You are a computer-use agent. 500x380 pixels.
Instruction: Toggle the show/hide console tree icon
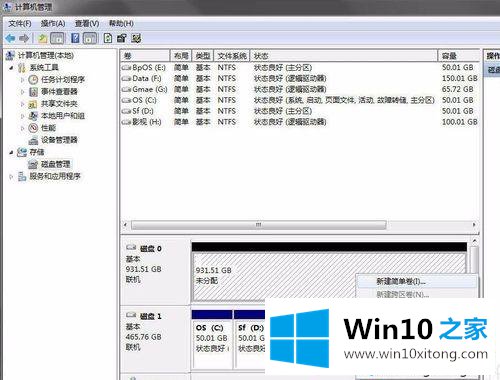point(57,38)
